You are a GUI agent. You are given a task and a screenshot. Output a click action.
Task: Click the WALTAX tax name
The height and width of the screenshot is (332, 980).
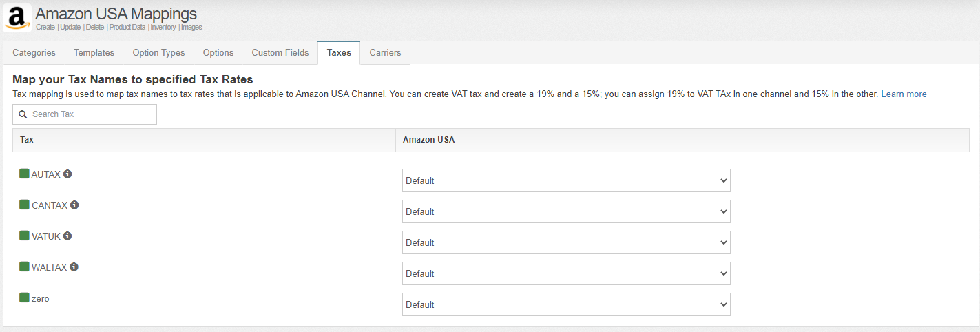[x=50, y=267]
